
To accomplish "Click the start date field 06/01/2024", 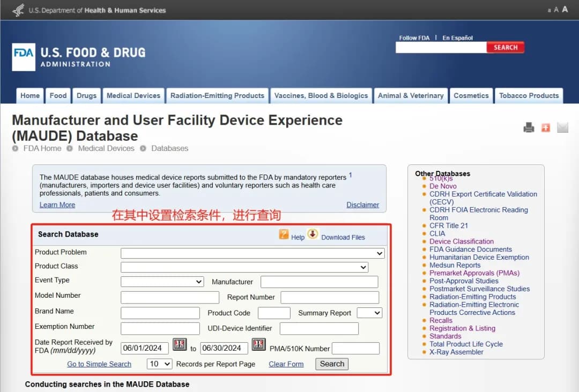I will point(145,349).
